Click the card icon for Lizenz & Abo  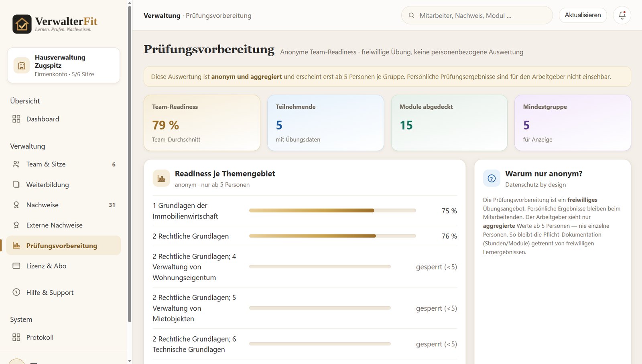click(x=16, y=266)
